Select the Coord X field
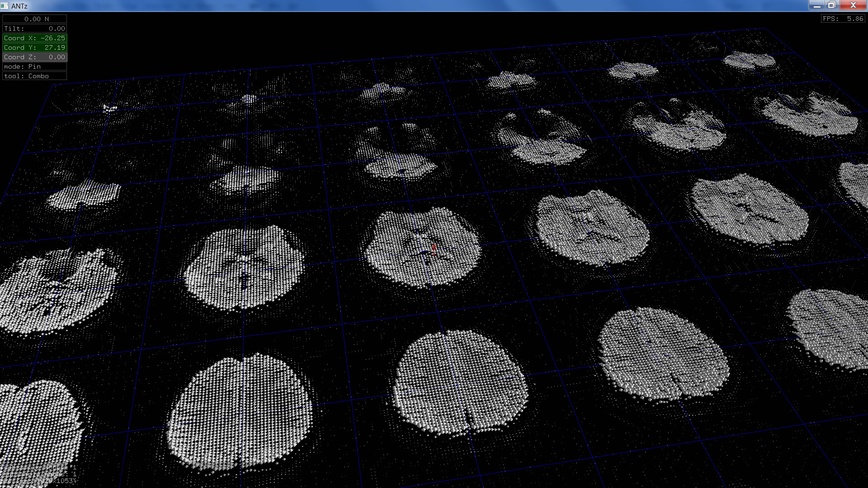This screenshot has width=868, height=488. (x=35, y=38)
